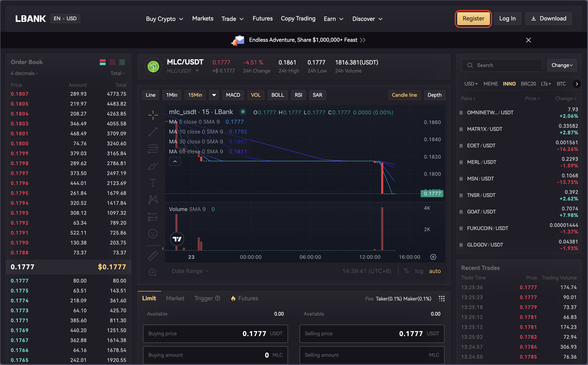This screenshot has width=588, height=365.
Task: Close the promotional banner
Action: (x=528, y=40)
